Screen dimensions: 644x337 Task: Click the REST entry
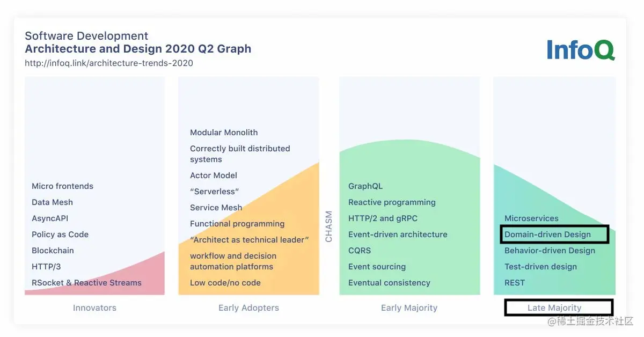515,283
